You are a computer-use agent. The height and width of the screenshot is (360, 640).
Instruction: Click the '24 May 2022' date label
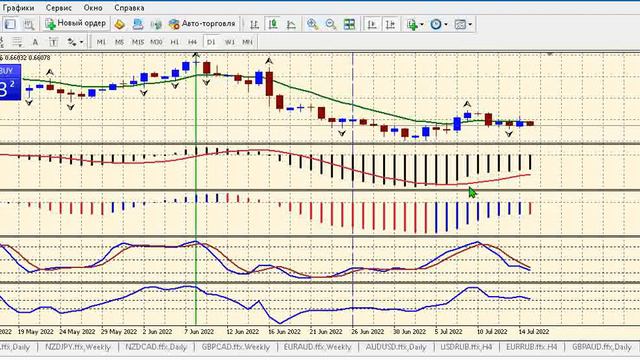pyautogui.click(x=77, y=331)
